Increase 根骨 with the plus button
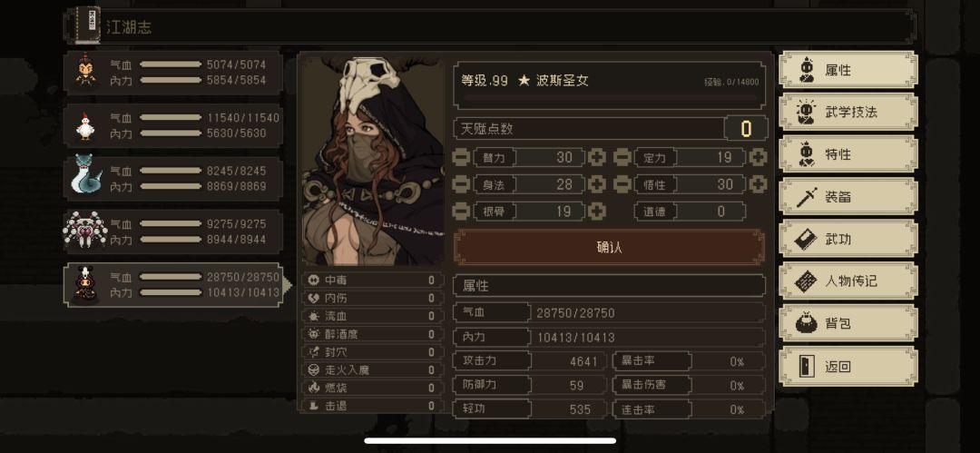 (x=597, y=211)
